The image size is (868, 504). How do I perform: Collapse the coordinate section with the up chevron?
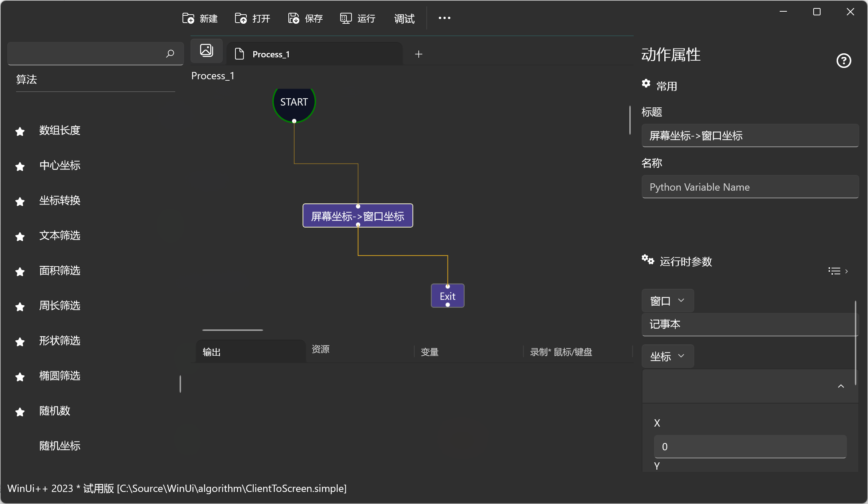tap(841, 386)
